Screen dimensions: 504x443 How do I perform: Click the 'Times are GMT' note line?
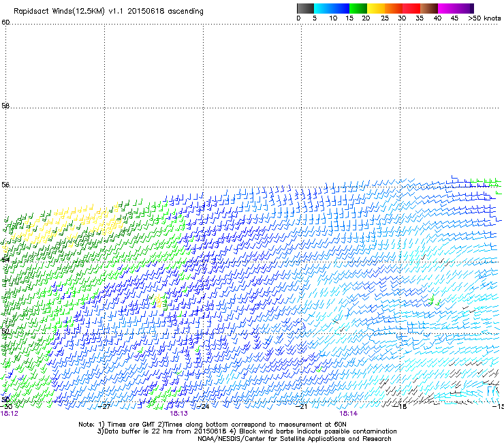(x=212, y=425)
